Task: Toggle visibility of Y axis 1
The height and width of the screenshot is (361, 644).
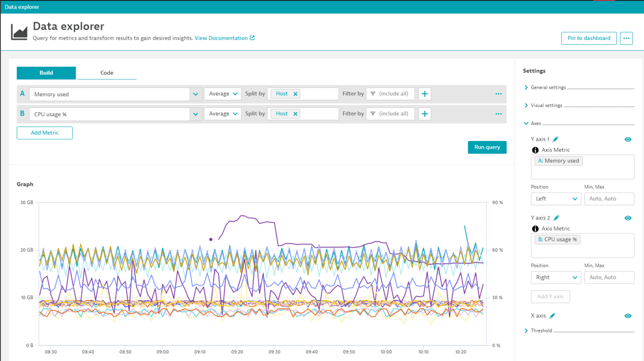Action: pos(628,139)
